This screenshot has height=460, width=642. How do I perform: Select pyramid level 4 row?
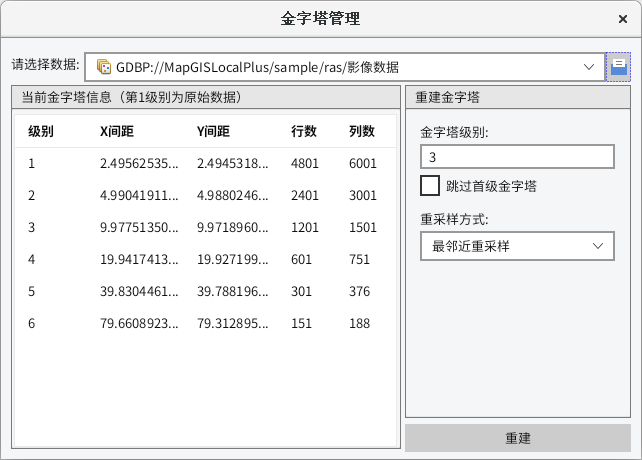click(x=205, y=260)
